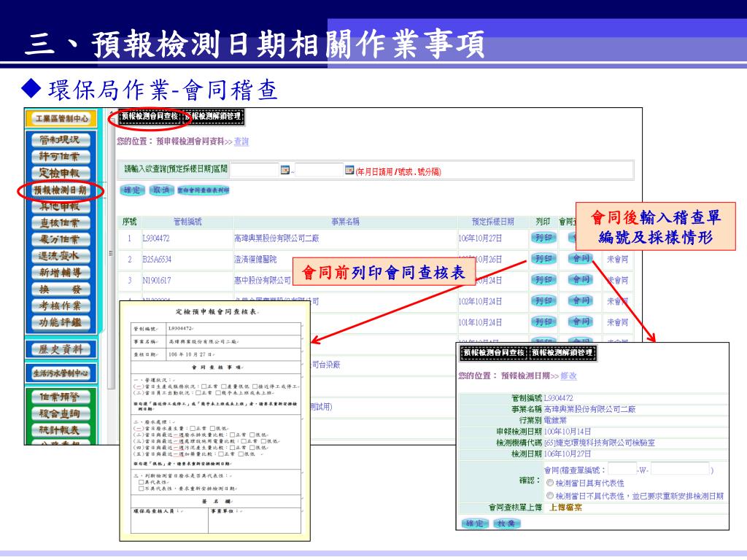Select table cell N1901617

pyautogui.click(x=157, y=281)
